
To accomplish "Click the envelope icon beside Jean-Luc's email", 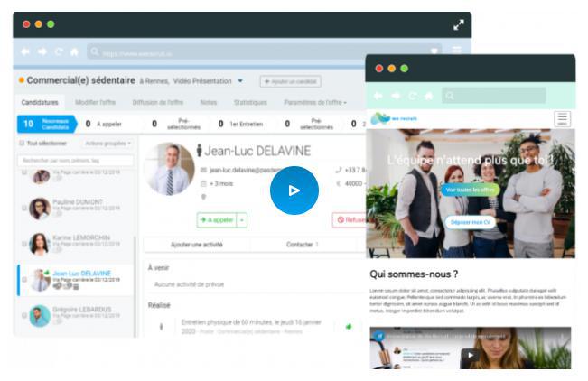I will coord(203,171).
